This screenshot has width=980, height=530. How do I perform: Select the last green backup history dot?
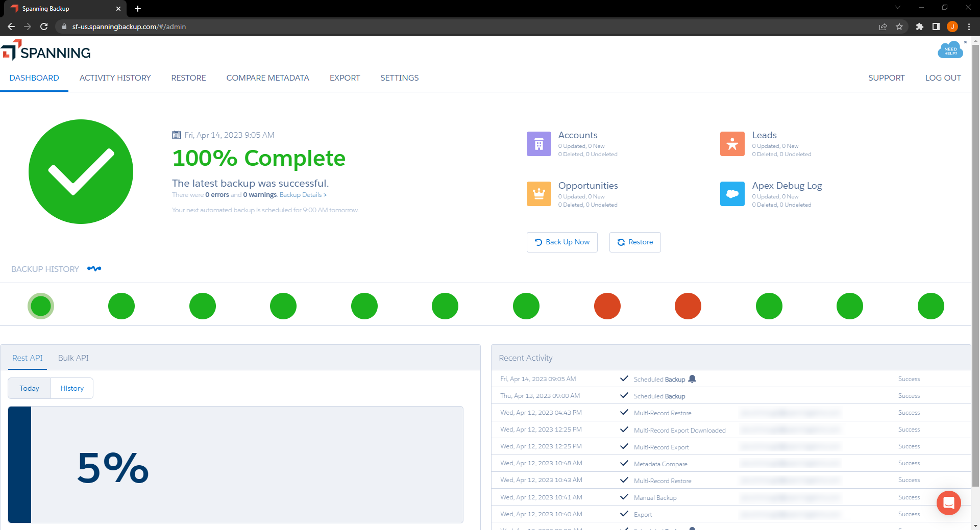click(931, 306)
